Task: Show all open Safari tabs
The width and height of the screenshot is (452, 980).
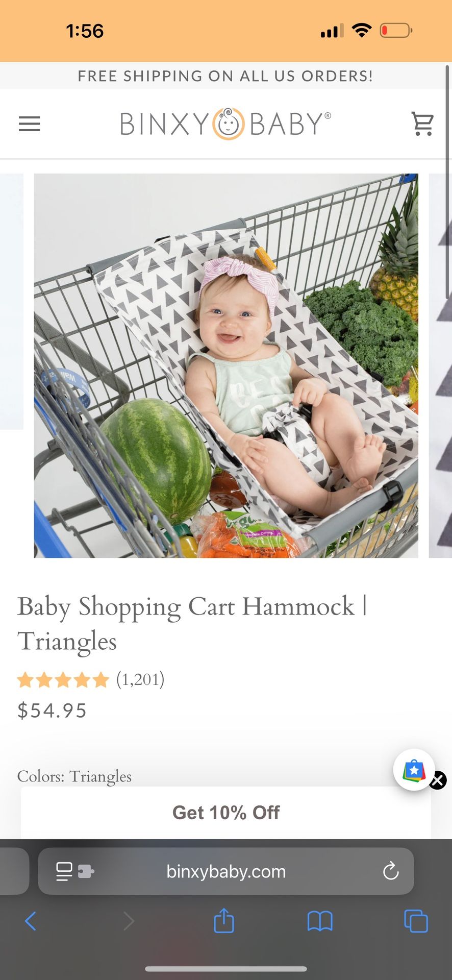Action: click(x=416, y=921)
